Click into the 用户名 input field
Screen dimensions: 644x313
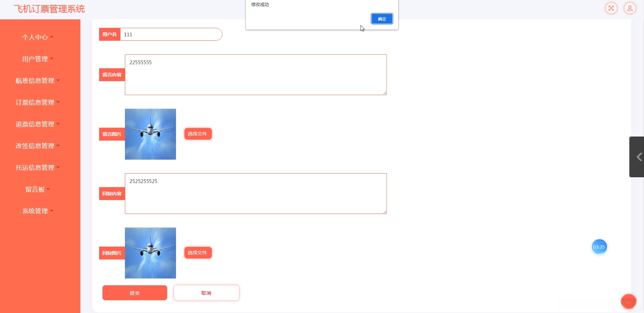point(171,35)
